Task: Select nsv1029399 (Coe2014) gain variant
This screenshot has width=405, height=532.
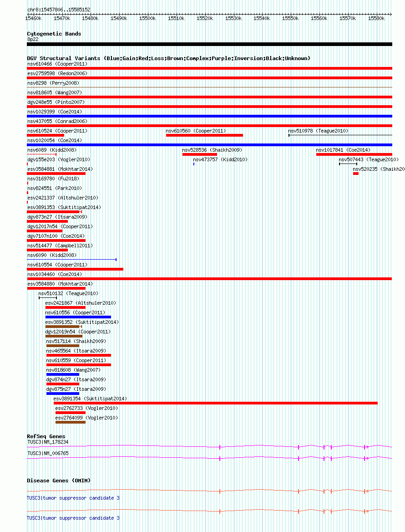Action: coord(55,111)
